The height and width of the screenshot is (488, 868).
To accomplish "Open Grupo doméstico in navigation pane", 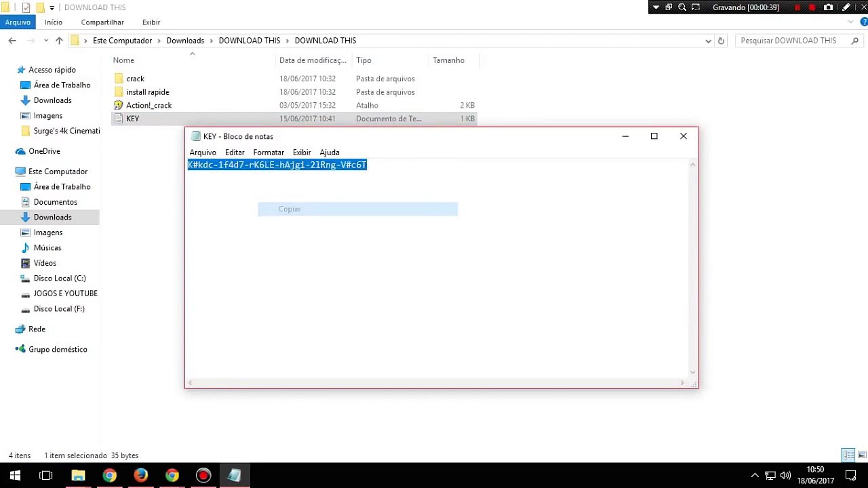I will [x=58, y=350].
